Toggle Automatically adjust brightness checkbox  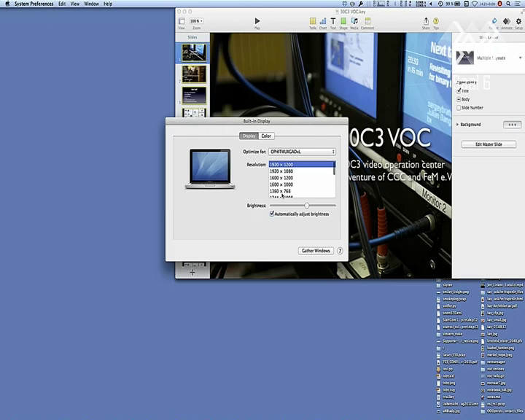click(272, 214)
